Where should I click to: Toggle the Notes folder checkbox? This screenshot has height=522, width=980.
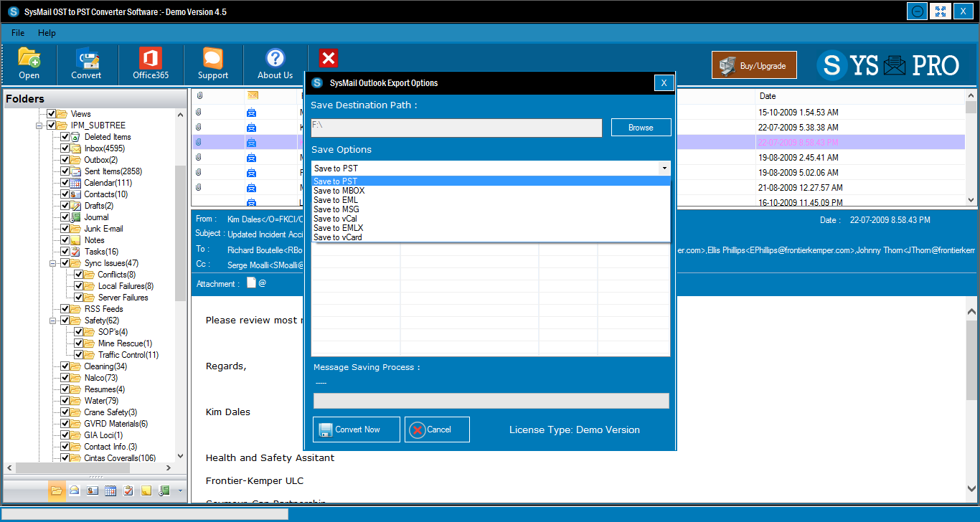65,240
